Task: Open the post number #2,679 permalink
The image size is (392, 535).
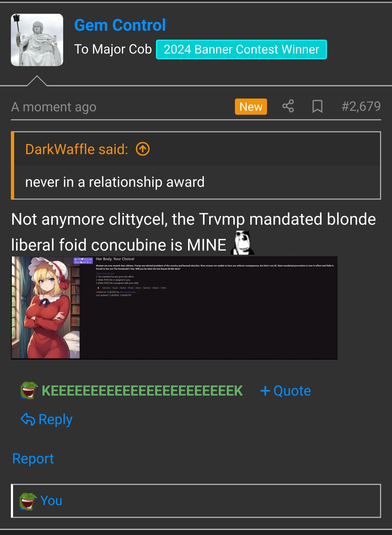Action: (x=361, y=106)
